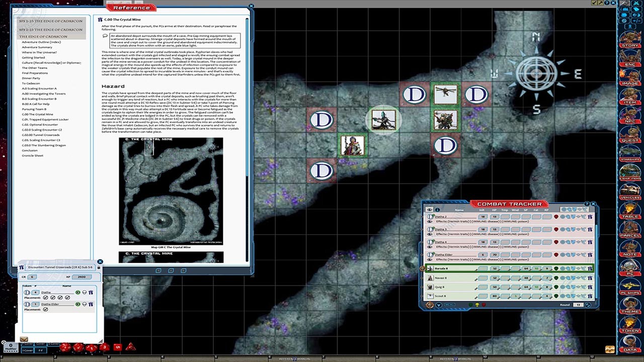Image resolution: width=644 pixels, height=362 pixels.
Task: Roll the red d20 die
Action: point(65,347)
